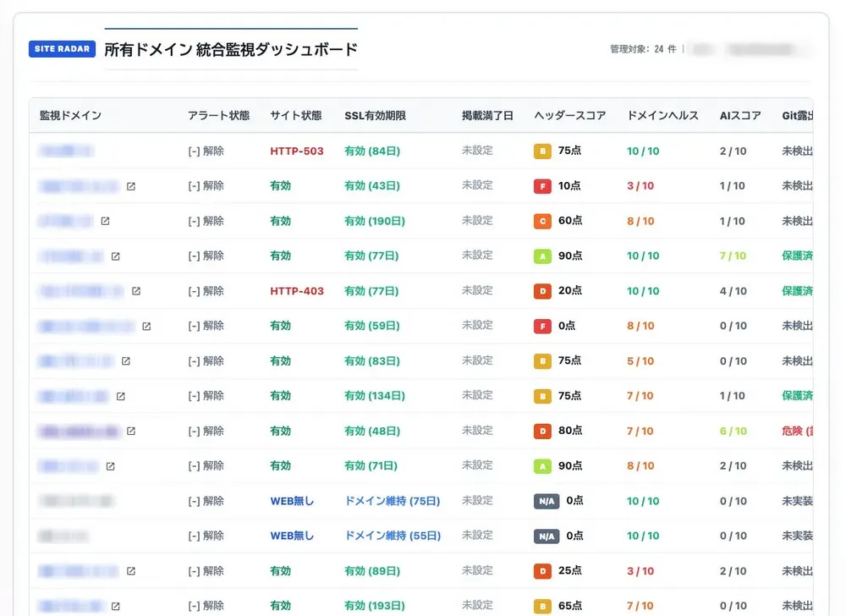
Task: Click the 所有ドメイン 統合監視ダッシュボード title
Action: [x=231, y=49]
